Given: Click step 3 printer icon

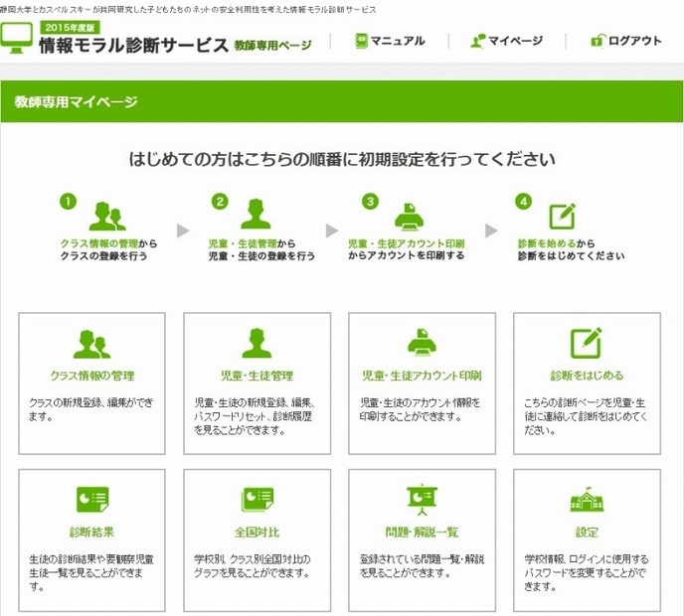Looking at the screenshot, I should (409, 217).
